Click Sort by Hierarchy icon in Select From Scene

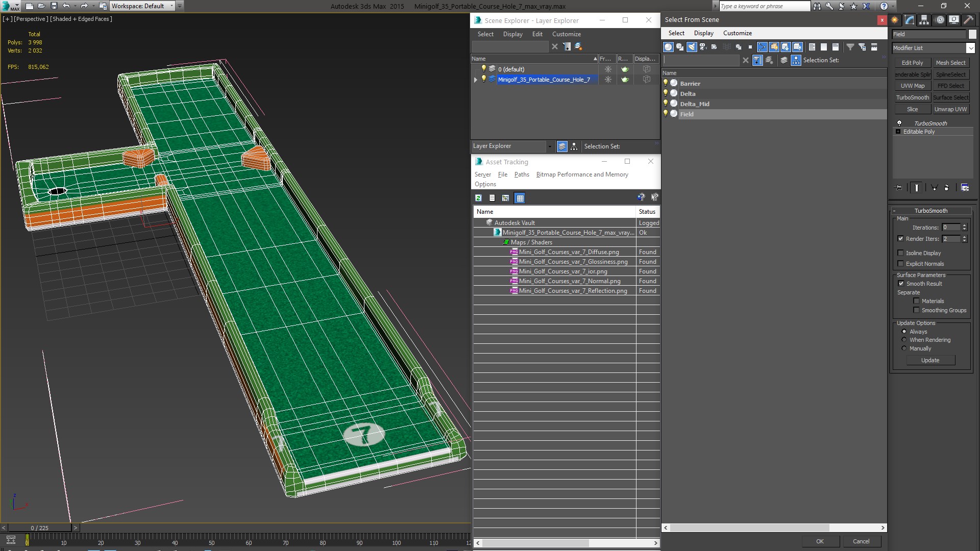796,60
